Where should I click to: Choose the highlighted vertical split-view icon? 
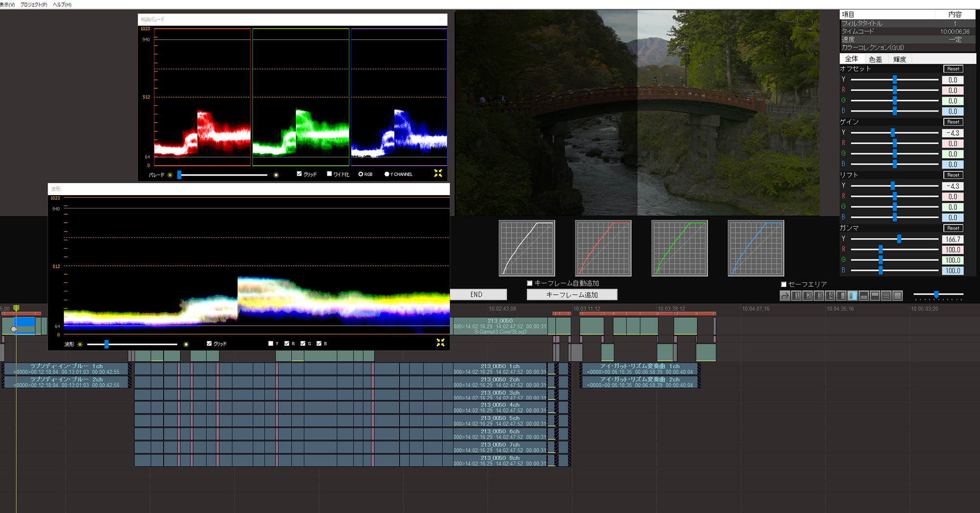point(853,296)
